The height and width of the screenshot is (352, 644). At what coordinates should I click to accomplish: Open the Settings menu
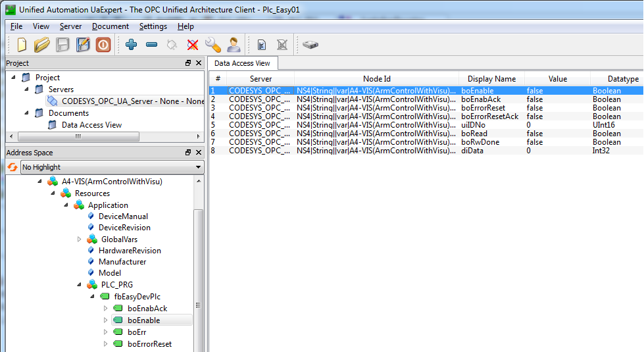pyautogui.click(x=153, y=26)
